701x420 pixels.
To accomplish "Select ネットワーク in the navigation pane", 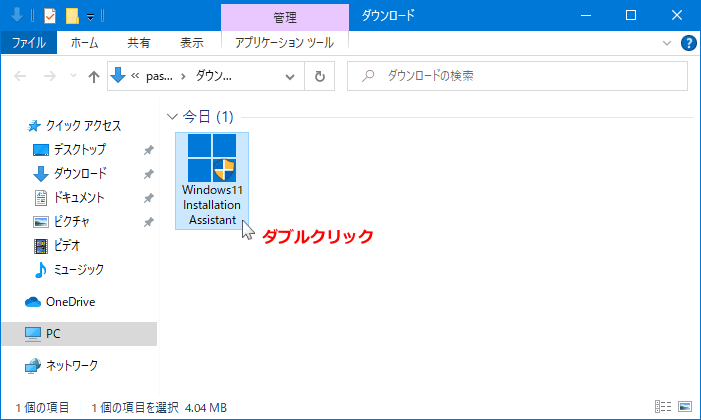I will (x=72, y=365).
